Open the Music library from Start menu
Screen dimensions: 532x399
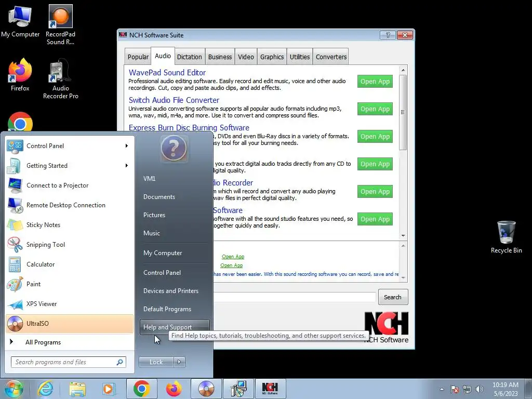click(x=175, y=233)
